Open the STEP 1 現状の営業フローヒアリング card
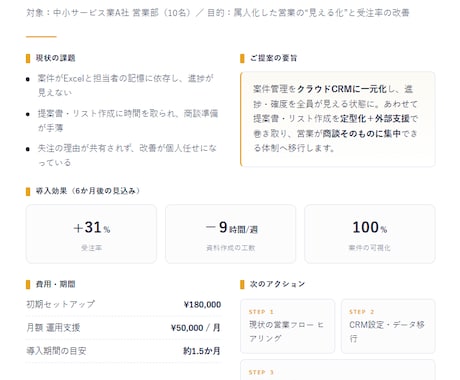The width and height of the screenshot is (460, 380). pyautogui.click(x=287, y=326)
